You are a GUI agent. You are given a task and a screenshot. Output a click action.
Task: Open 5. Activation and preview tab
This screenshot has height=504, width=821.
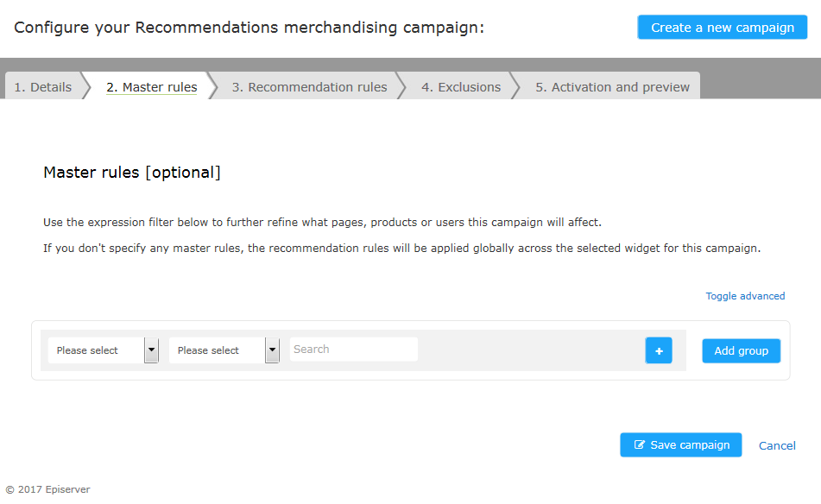[x=612, y=87]
